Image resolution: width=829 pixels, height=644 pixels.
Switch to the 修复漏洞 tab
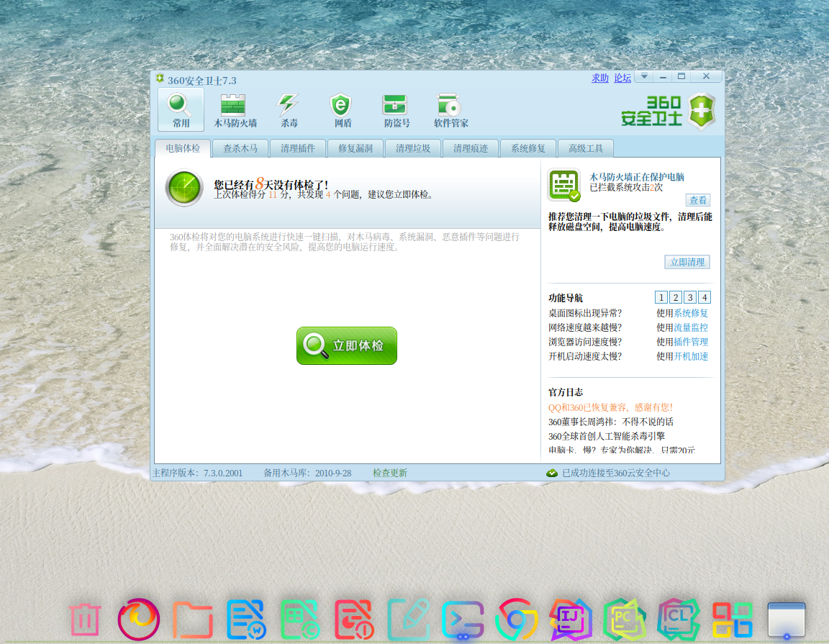pos(355,148)
